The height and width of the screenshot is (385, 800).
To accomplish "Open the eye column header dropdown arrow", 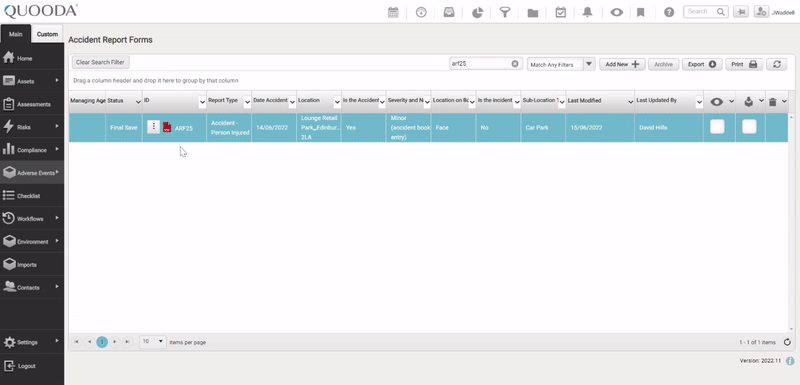I will pyautogui.click(x=731, y=101).
